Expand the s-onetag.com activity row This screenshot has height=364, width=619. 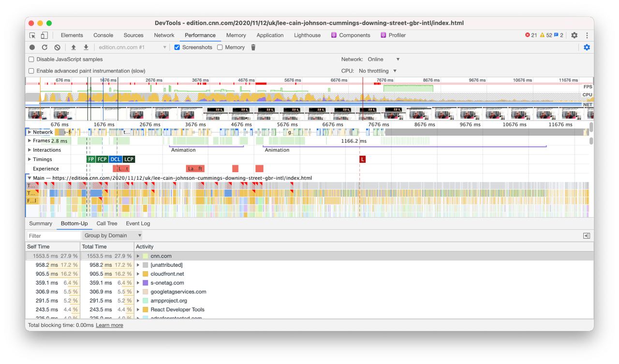pyautogui.click(x=138, y=283)
